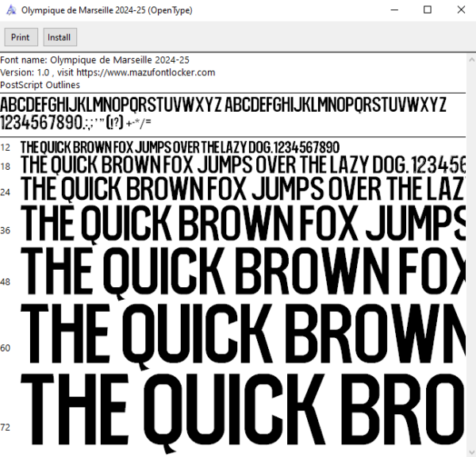Click the 12-point quick brown fox sample
The width and height of the screenshot is (476, 457).
click(x=180, y=148)
